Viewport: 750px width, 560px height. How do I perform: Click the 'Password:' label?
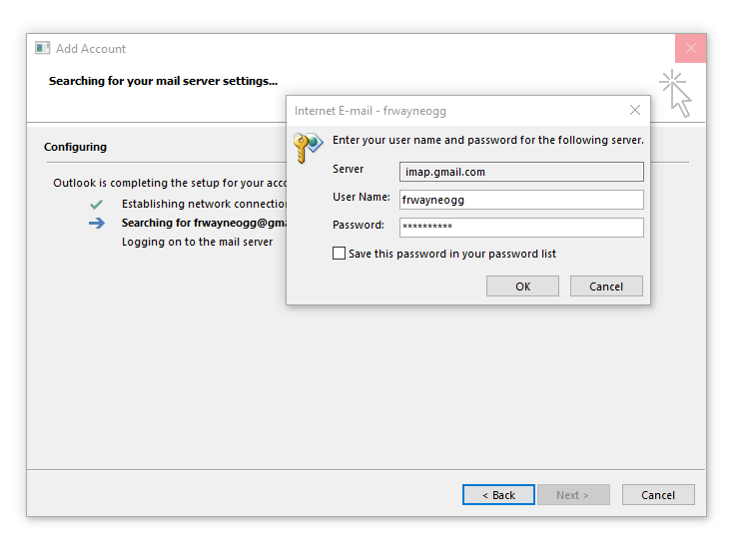coord(359,225)
